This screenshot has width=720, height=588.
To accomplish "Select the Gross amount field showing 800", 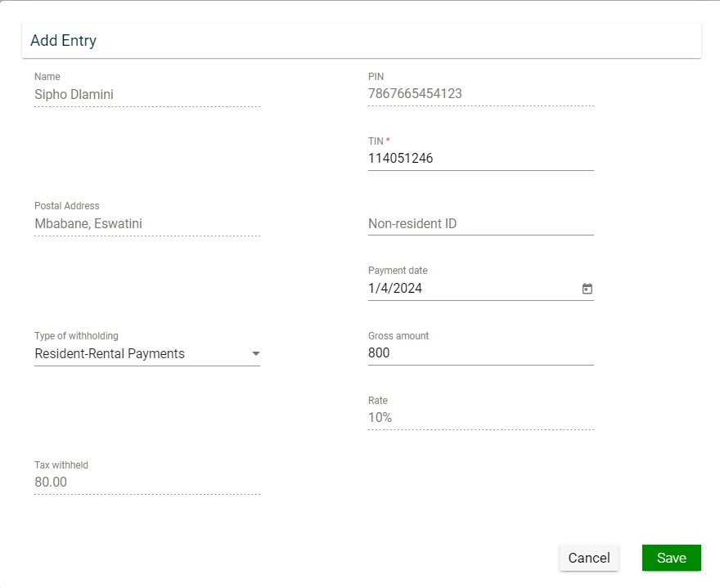I will (480, 353).
